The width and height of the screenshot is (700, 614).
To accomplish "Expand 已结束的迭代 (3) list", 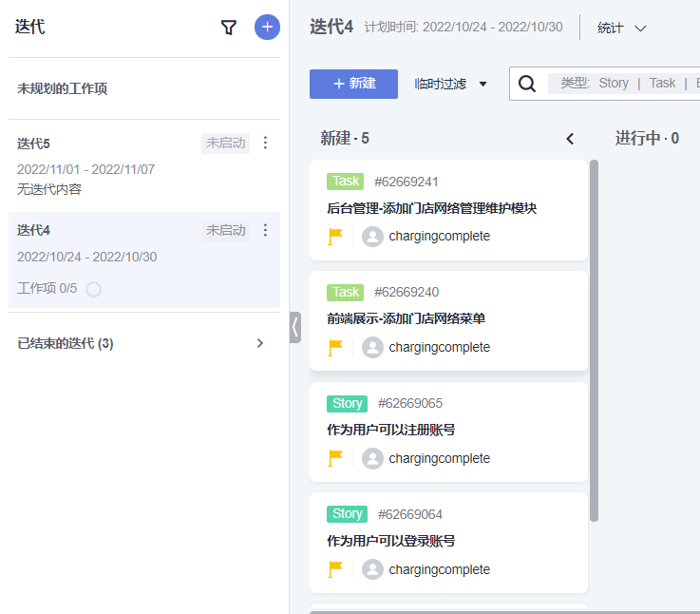I will tap(260, 343).
